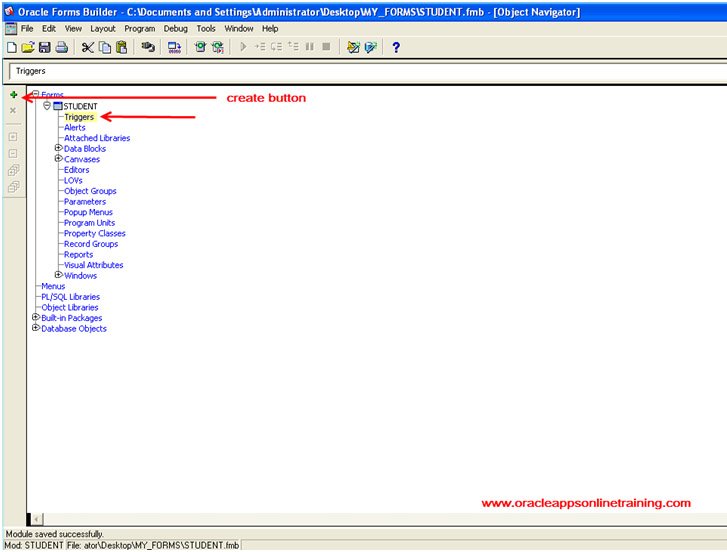Expand the Data Blocks node
Viewport: 727px width, 552px height.
click(58, 148)
